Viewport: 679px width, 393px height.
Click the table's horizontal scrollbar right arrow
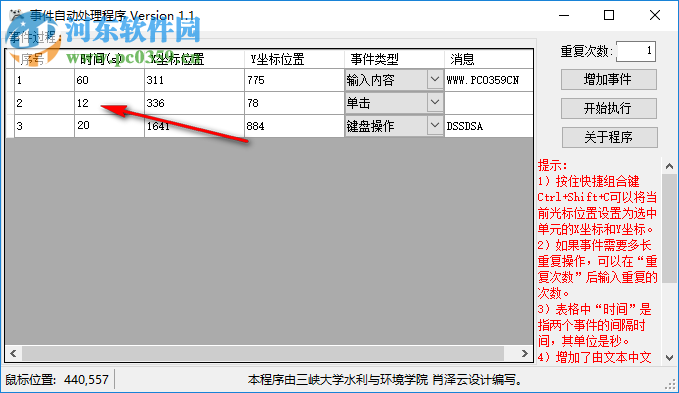pos(525,354)
